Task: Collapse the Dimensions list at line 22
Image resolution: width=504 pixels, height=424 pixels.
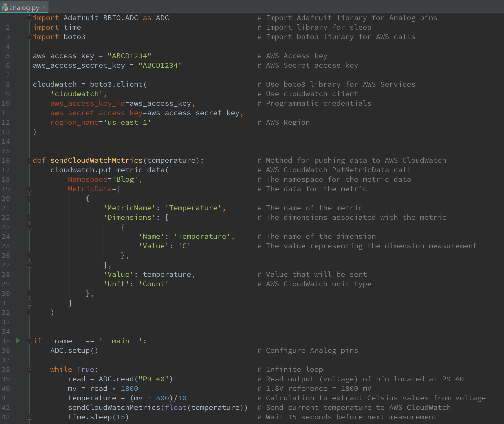Action: coord(30,217)
